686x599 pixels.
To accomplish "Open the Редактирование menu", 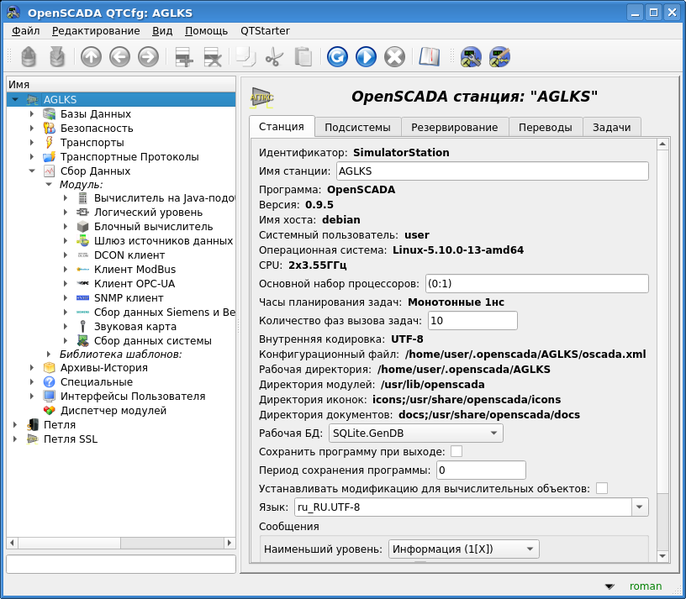I will point(96,31).
